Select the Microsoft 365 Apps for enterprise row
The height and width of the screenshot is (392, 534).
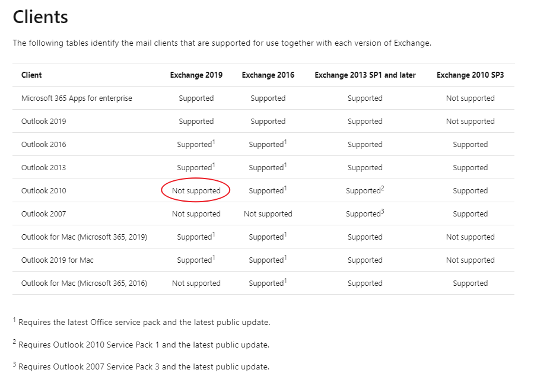pyautogui.click(x=75, y=98)
